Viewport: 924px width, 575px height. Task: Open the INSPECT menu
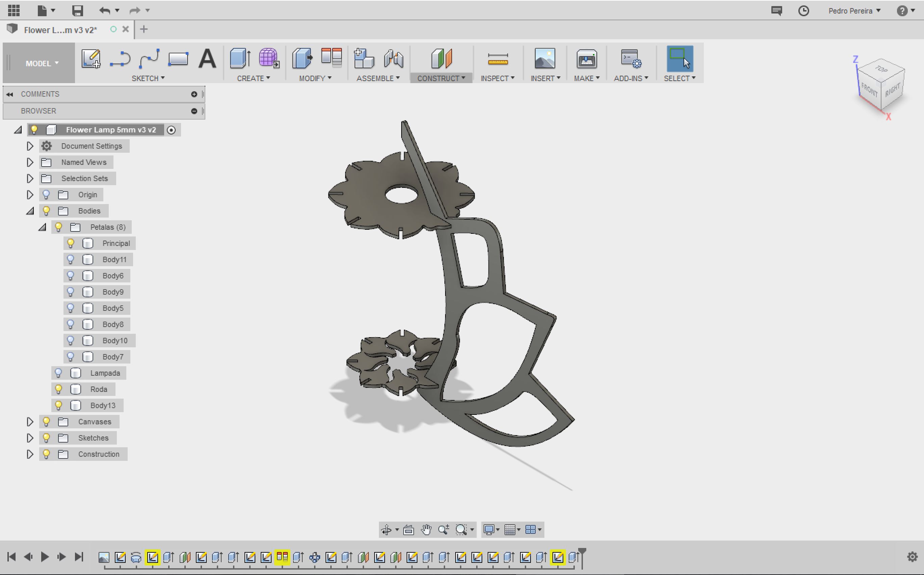497,78
